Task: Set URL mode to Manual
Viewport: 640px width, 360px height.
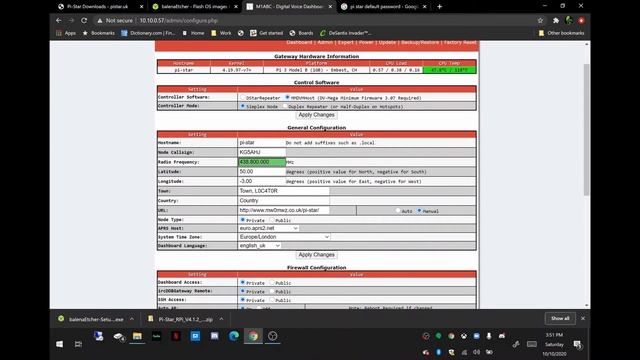Action: [419, 211]
